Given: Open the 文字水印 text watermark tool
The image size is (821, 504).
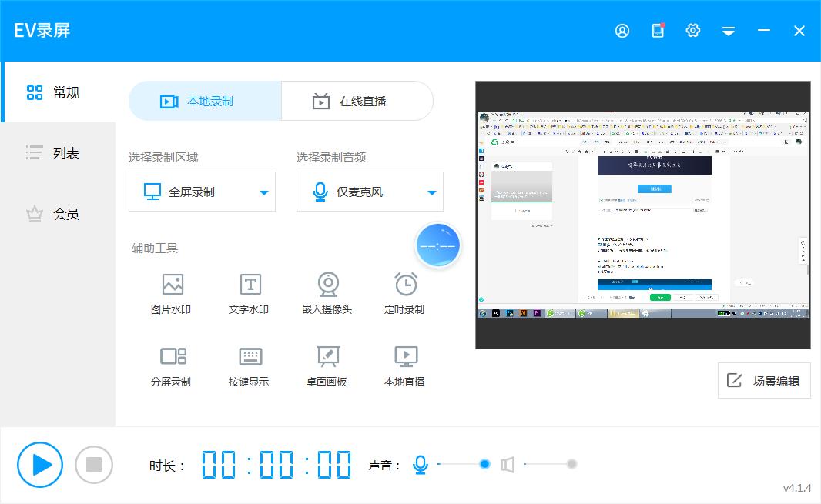Looking at the screenshot, I should (249, 292).
